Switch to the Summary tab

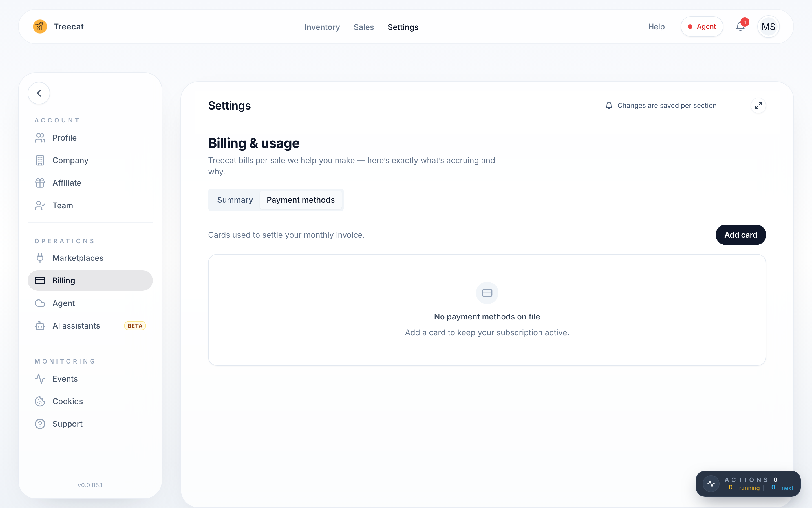pos(235,200)
